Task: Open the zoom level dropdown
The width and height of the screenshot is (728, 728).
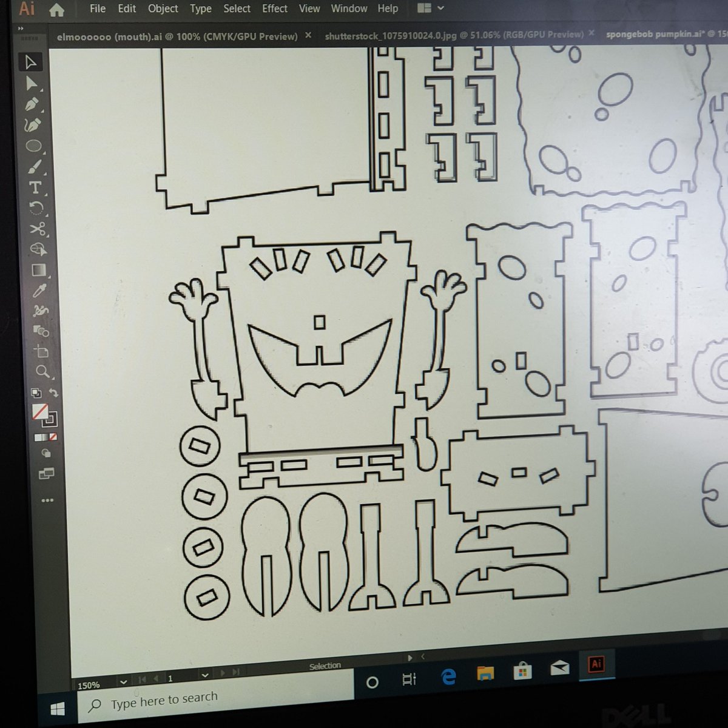Action: click(124, 681)
